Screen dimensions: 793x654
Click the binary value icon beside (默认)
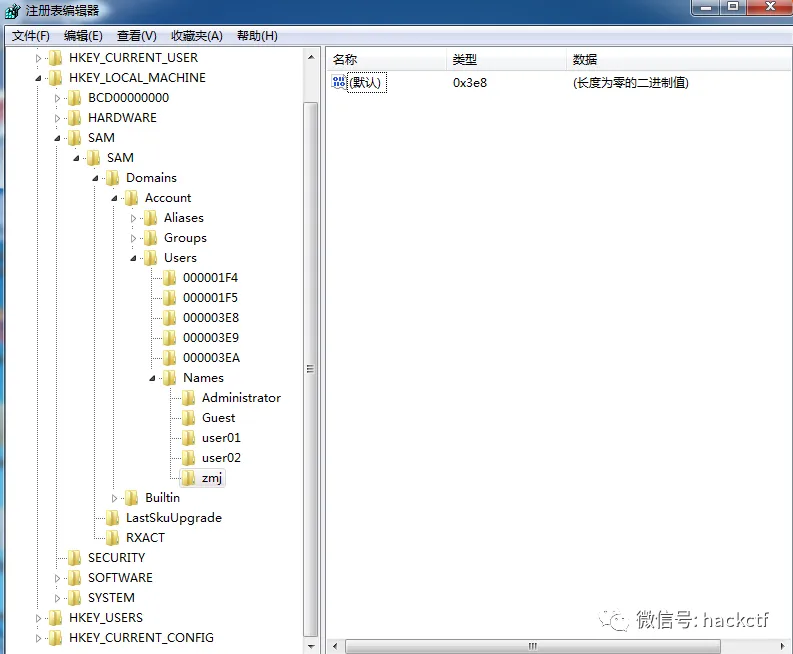(339, 82)
